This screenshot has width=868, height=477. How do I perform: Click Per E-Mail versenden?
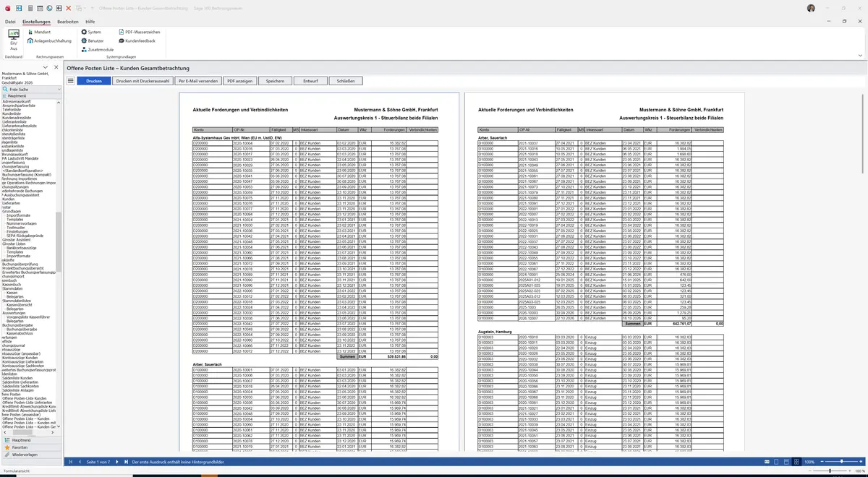(198, 81)
